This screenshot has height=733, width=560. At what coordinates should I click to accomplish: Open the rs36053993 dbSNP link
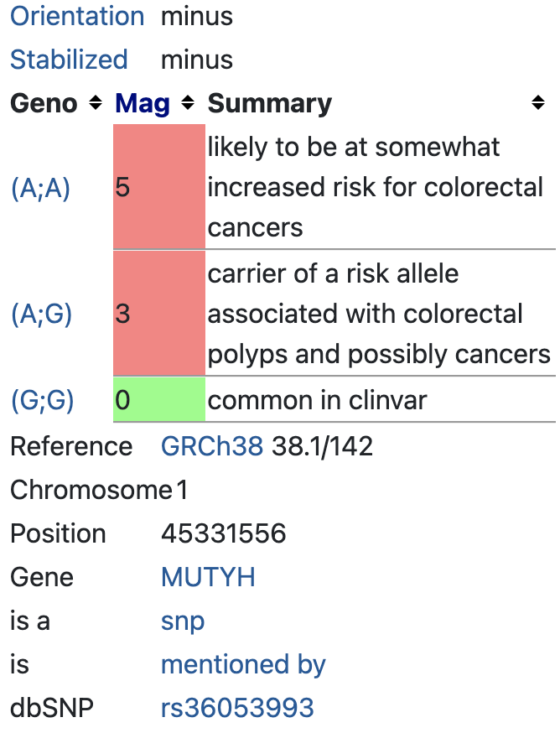(x=237, y=708)
